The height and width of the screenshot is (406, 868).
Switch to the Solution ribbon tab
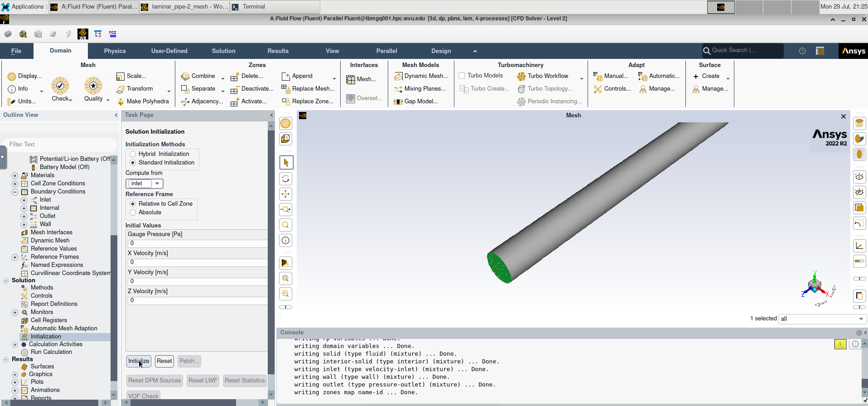point(224,51)
